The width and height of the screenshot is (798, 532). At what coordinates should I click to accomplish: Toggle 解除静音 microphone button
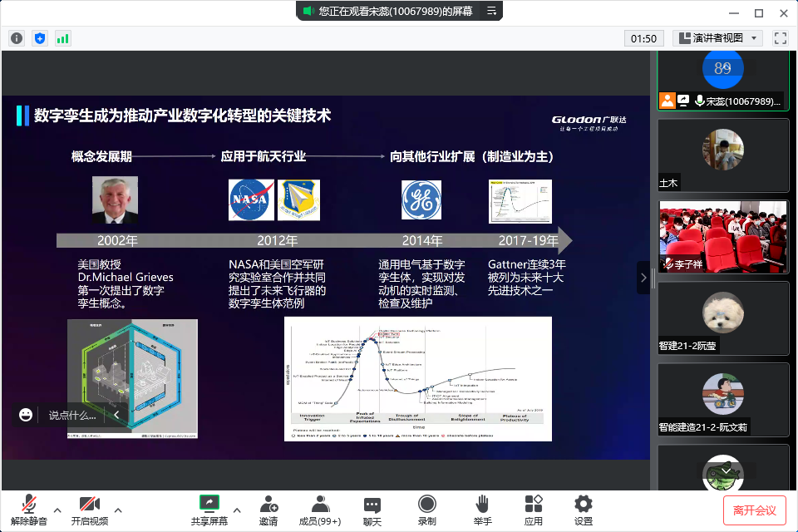(29, 510)
